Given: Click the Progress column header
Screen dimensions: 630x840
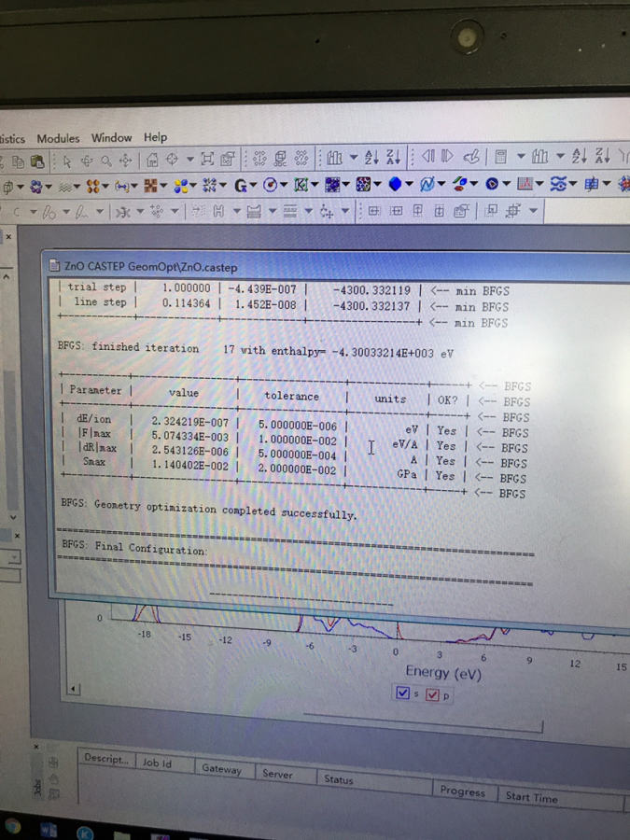Looking at the screenshot, I should (x=465, y=791).
